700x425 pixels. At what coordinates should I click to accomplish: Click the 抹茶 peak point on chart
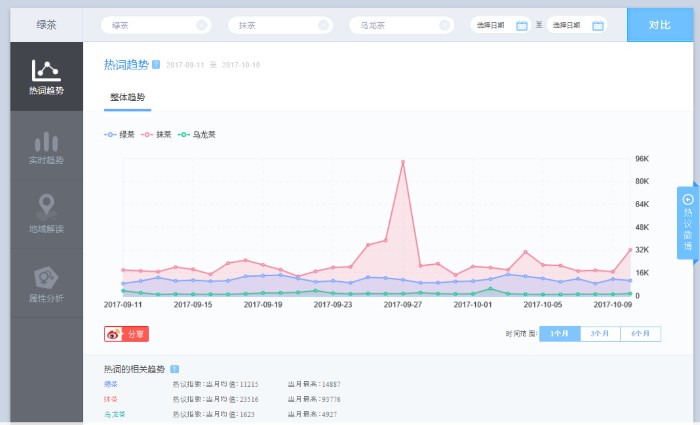click(403, 162)
